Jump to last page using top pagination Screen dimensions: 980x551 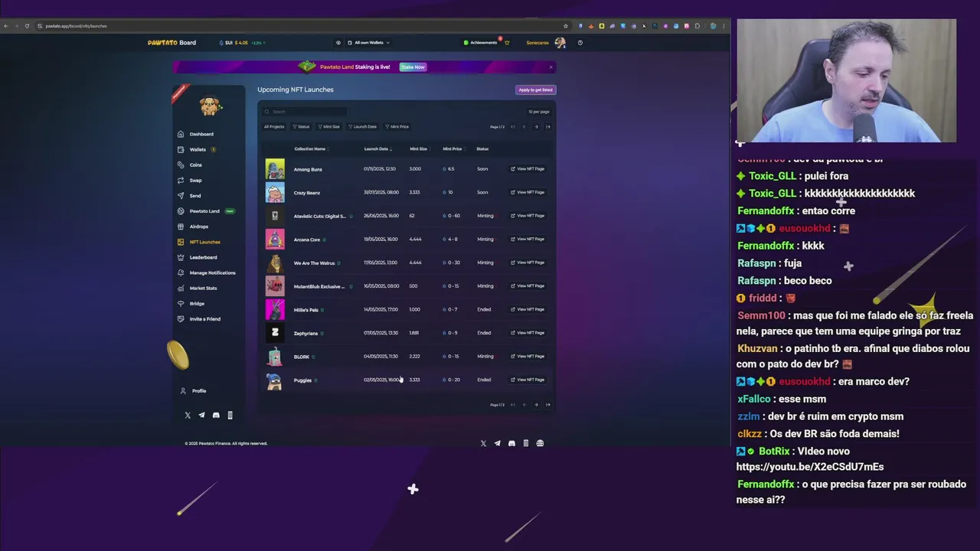(547, 127)
